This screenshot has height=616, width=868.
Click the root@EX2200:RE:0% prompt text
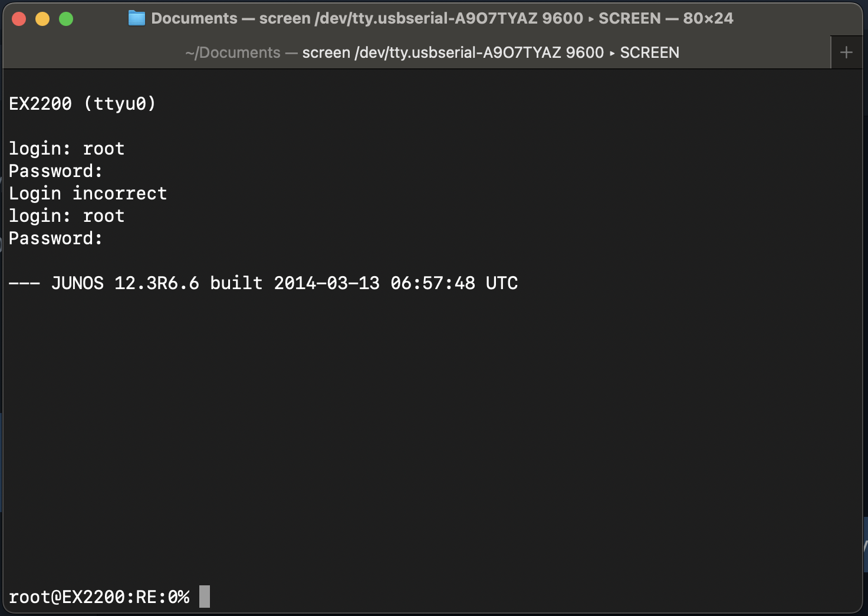[x=99, y=597]
